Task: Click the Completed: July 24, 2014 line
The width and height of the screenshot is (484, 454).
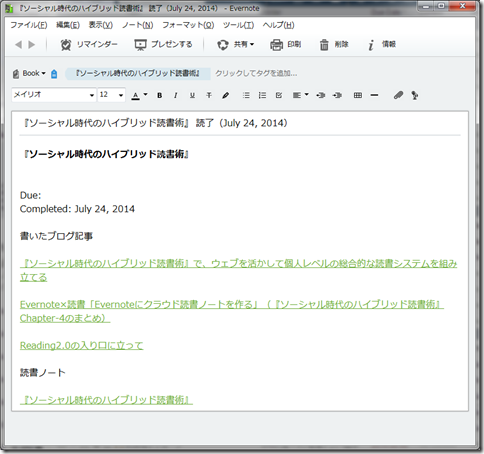Action: pyautogui.click(x=77, y=209)
